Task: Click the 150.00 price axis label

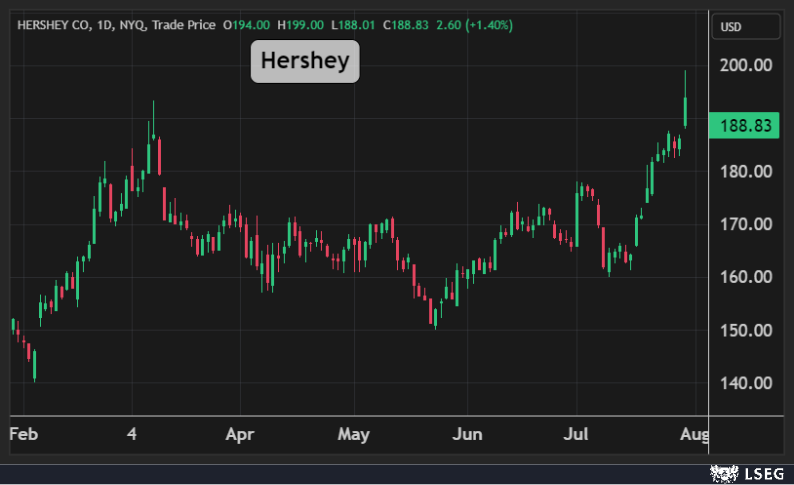Action: (x=745, y=330)
